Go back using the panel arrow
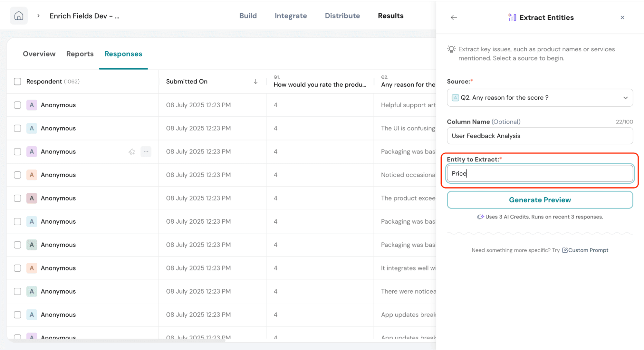This screenshot has height=350, width=644. [454, 17]
